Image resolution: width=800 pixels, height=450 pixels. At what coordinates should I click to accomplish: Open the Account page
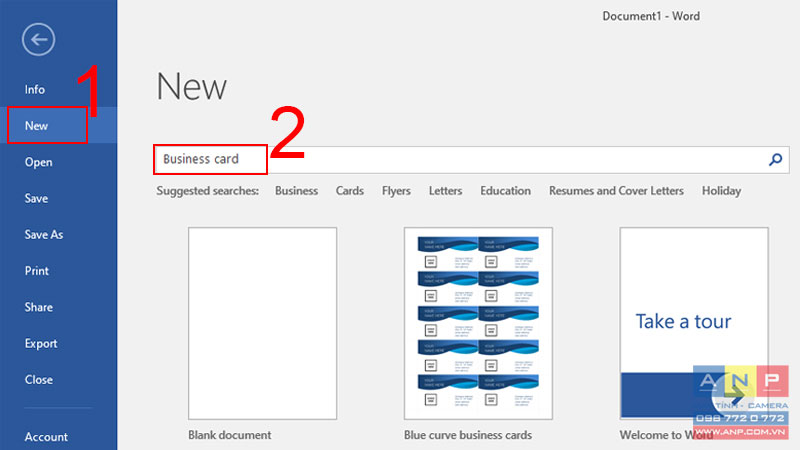(46, 437)
